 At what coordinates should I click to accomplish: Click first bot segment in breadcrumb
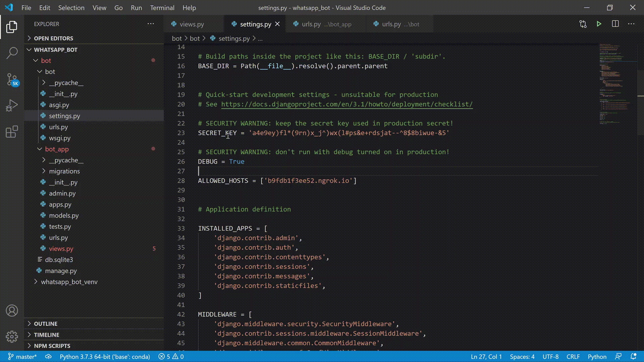point(177,39)
